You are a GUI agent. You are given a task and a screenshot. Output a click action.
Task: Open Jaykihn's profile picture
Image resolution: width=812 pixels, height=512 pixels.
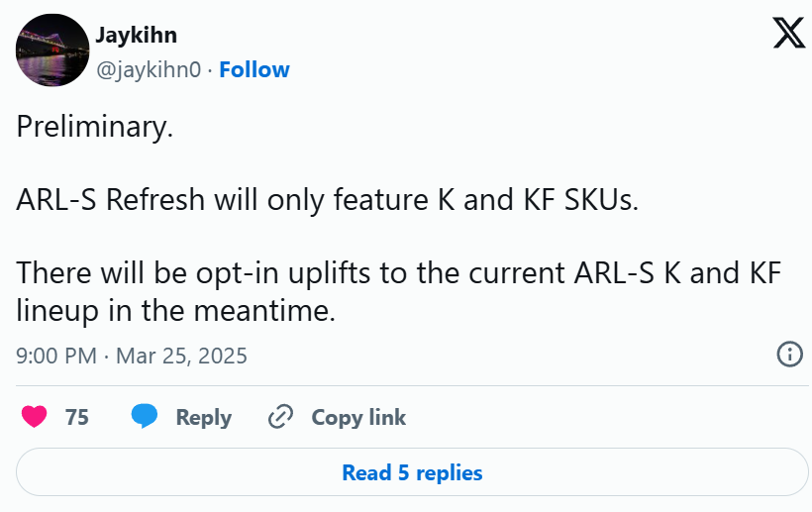point(52,51)
